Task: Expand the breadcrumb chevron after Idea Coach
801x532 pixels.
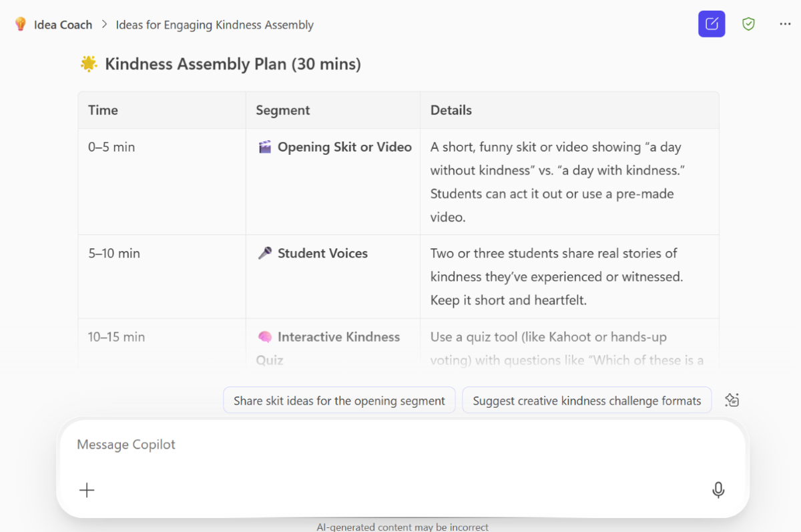Action: [x=104, y=25]
